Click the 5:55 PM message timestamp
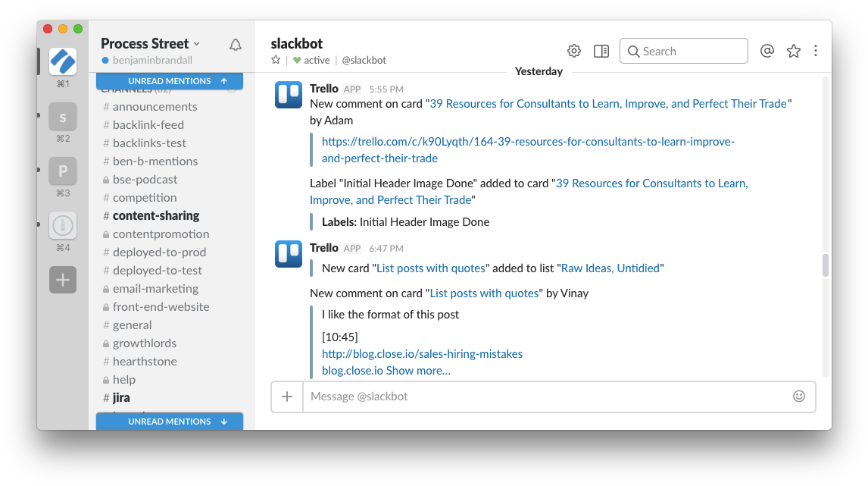This screenshot has height=486, width=868. click(386, 89)
